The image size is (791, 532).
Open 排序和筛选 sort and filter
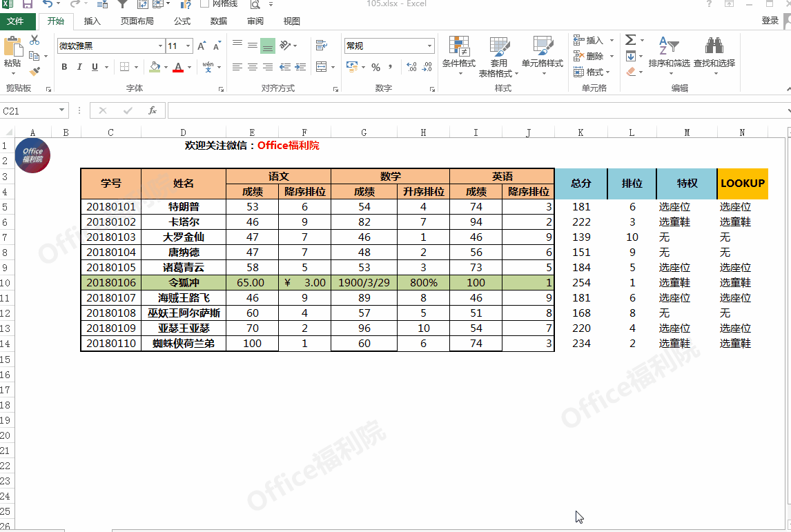[x=670, y=56]
